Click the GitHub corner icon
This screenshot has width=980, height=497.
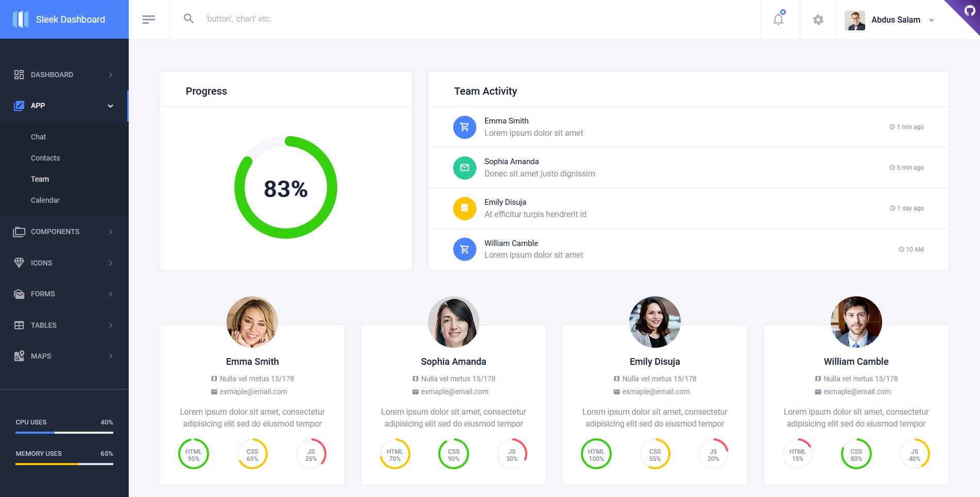click(x=969, y=11)
